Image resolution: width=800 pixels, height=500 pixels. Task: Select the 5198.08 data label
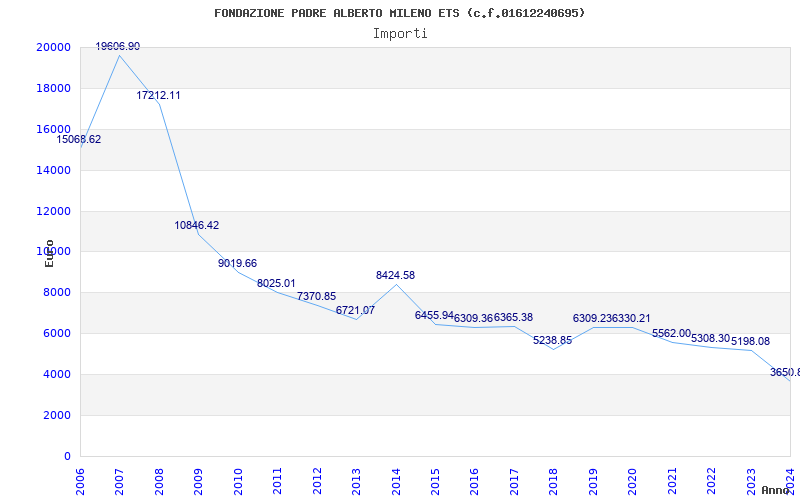click(x=751, y=341)
